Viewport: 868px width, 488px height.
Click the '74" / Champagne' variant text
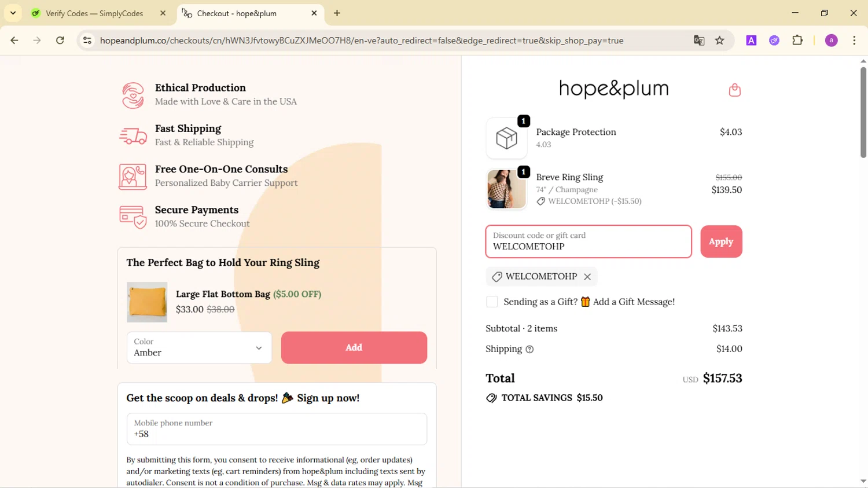tap(567, 190)
